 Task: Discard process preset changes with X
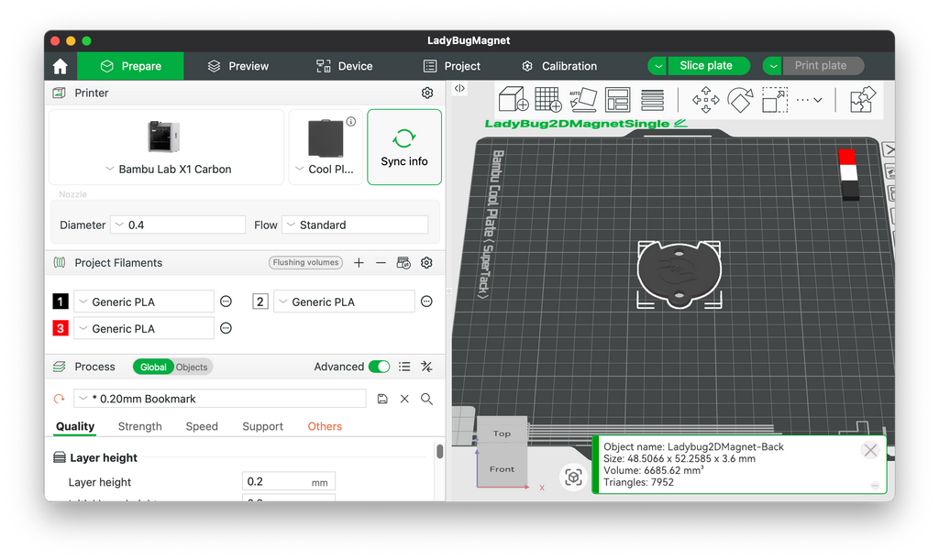404,399
